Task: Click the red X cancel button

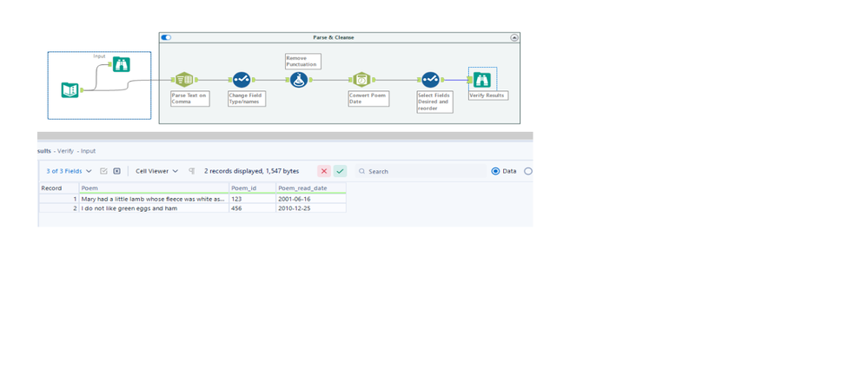Action: (x=324, y=171)
